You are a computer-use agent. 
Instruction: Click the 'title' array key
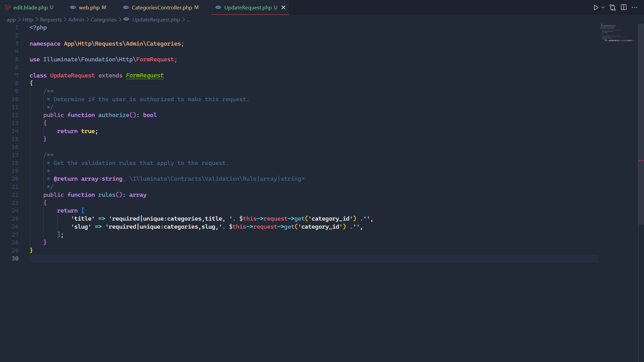[83, 219]
